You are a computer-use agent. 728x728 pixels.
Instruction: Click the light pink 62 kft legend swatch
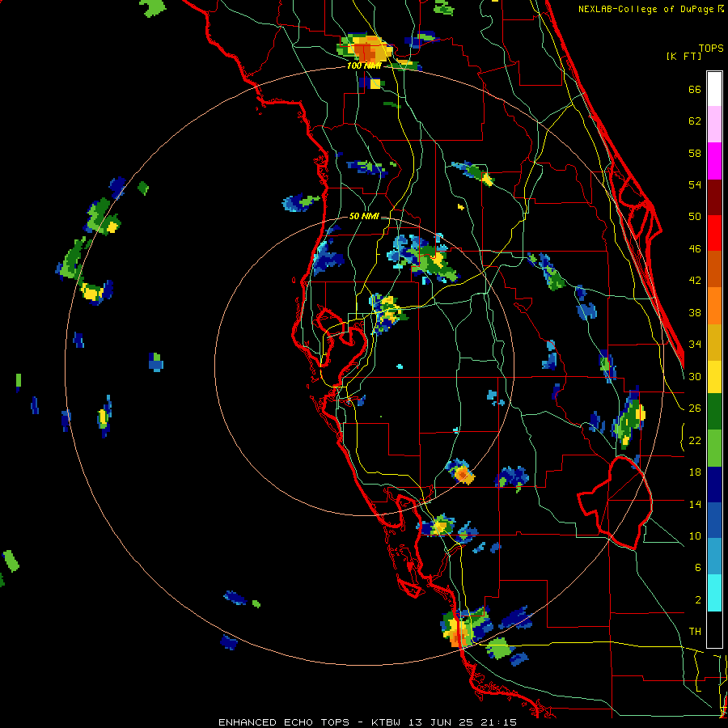(x=714, y=124)
